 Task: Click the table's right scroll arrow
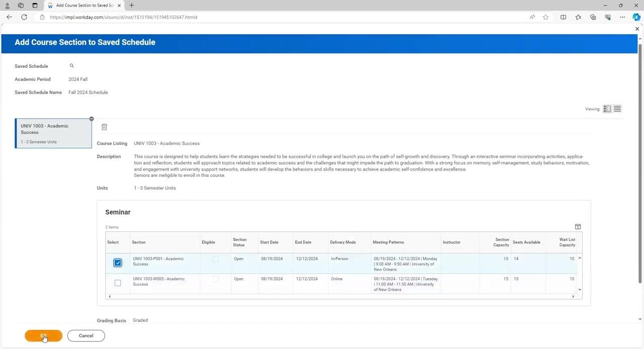point(573,296)
